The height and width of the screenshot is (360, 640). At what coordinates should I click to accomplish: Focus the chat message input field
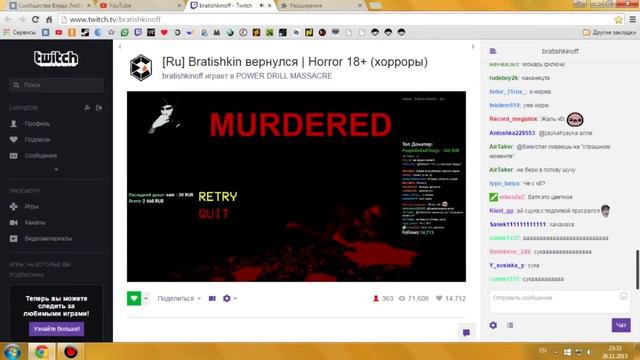click(559, 302)
